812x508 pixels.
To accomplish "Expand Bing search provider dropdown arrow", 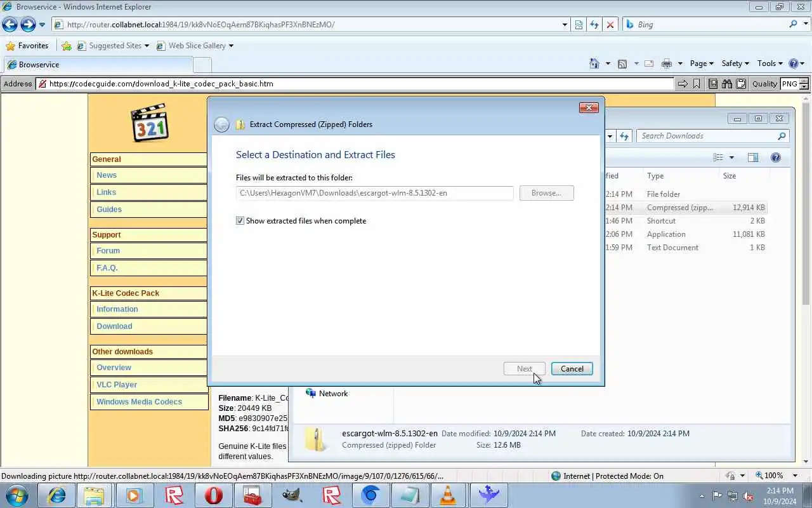I will coord(806,25).
